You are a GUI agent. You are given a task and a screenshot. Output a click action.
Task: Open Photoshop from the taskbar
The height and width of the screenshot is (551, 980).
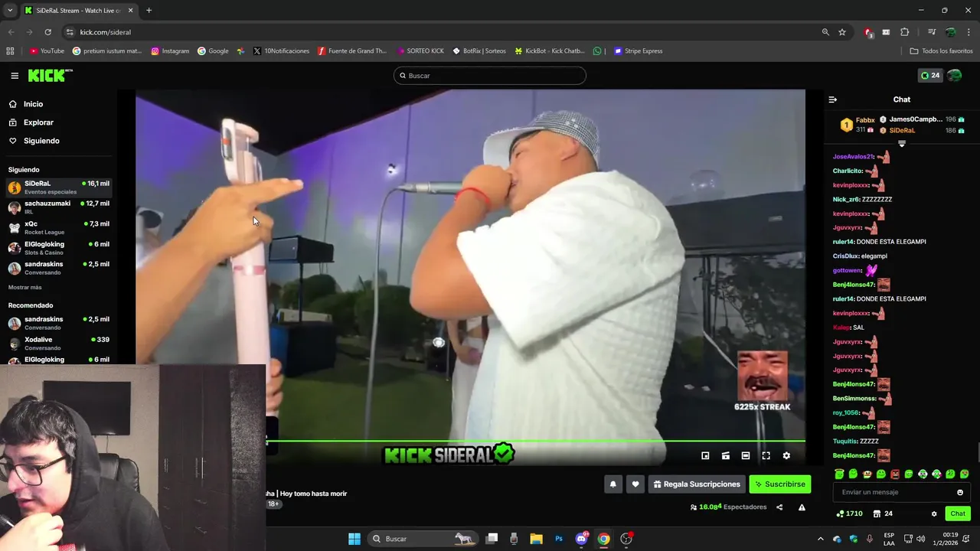[559, 539]
